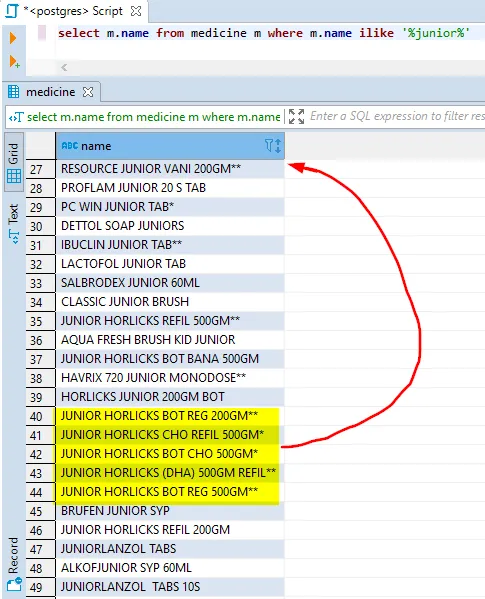Close the medicine results tab
Screen dimensions: 485x599
pyautogui.click(x=88, y=92)
